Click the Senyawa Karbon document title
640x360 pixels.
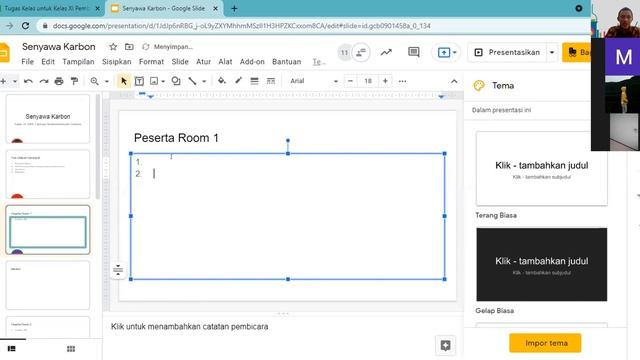[x=59, y=47]
